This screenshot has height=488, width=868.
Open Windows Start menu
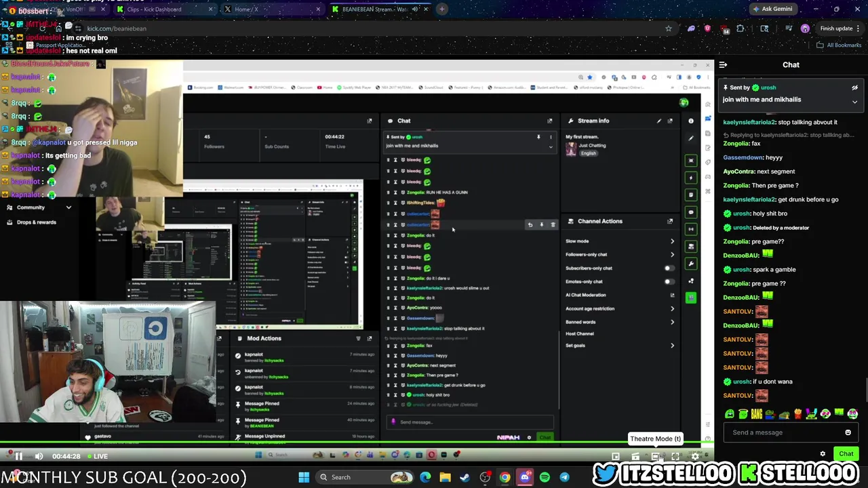pos(304,477)
